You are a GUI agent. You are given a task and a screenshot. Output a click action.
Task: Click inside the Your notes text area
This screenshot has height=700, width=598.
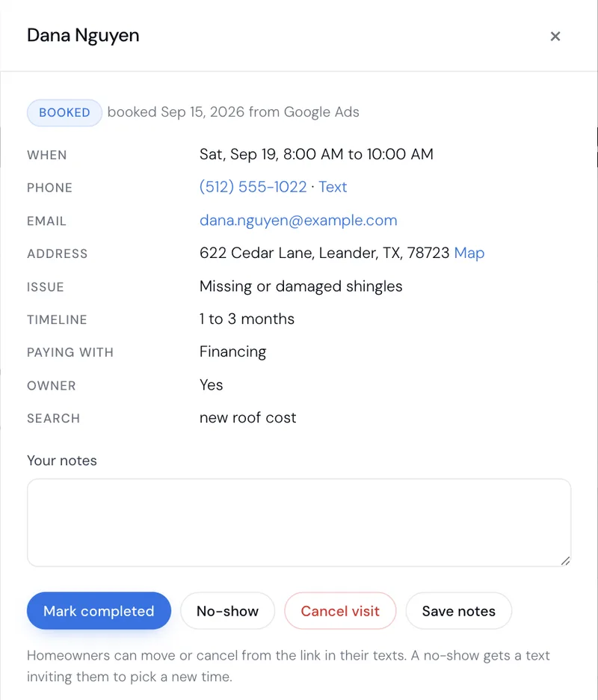299,523
